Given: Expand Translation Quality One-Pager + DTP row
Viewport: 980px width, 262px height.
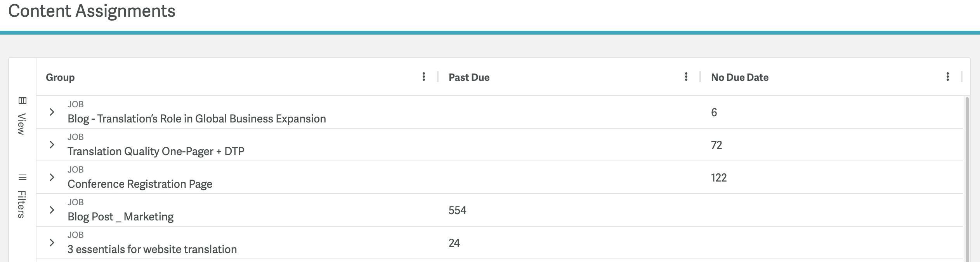Looking at the screenshot, I should tap(52, 145).
